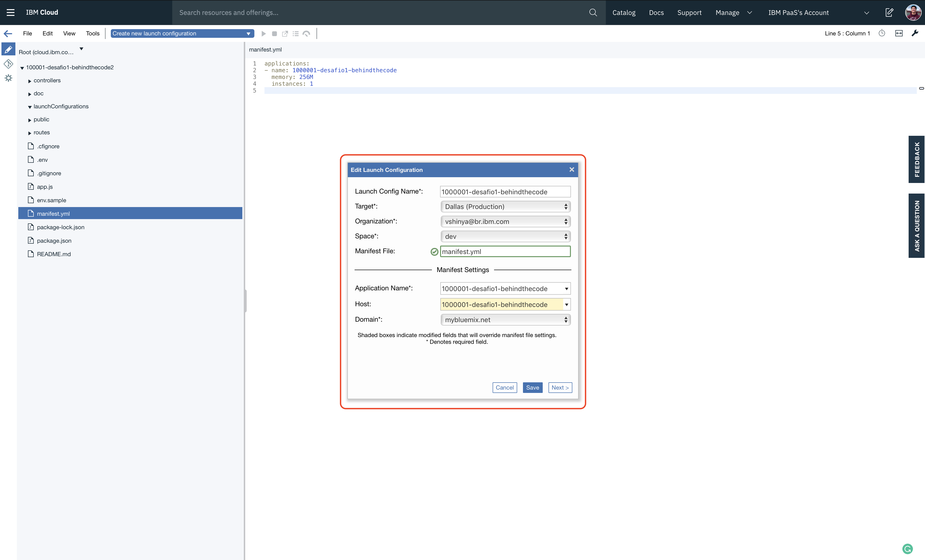
Task: Select app.js in the file tree
Action: point(45,187)
